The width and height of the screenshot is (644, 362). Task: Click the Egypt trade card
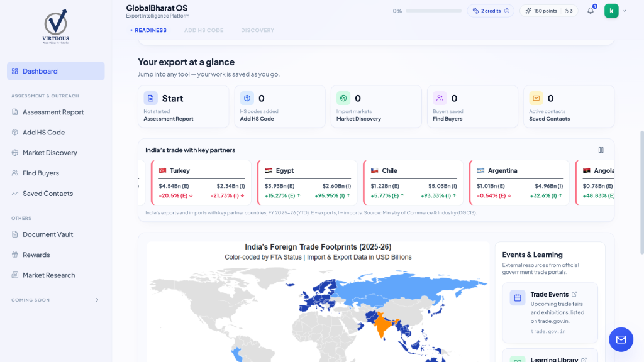(307, 183)
